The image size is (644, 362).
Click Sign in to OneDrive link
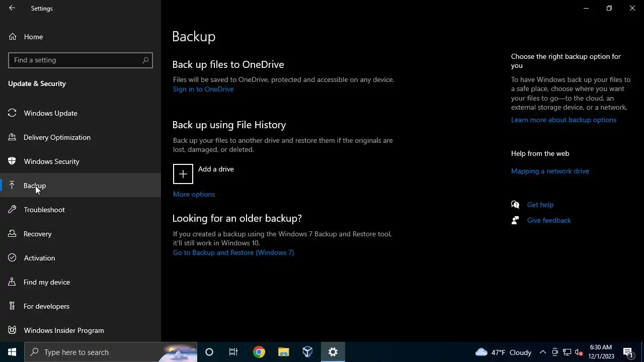pyautogui.click(x=203, y=89)
